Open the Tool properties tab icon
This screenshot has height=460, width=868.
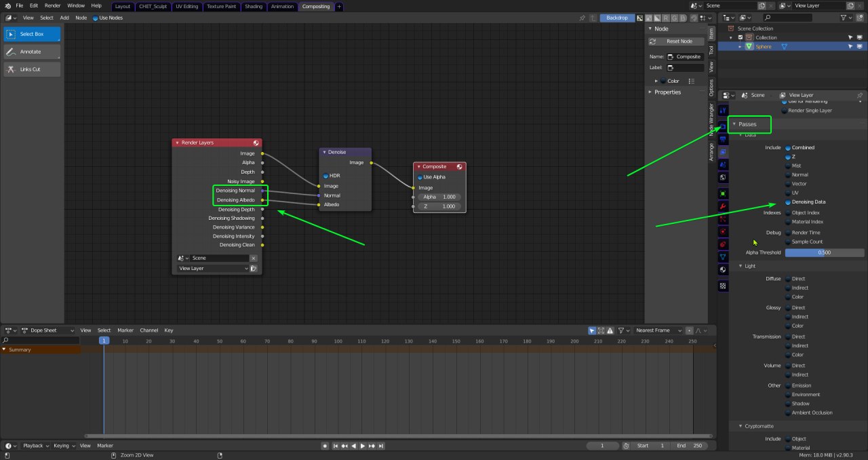coord(723,111)
